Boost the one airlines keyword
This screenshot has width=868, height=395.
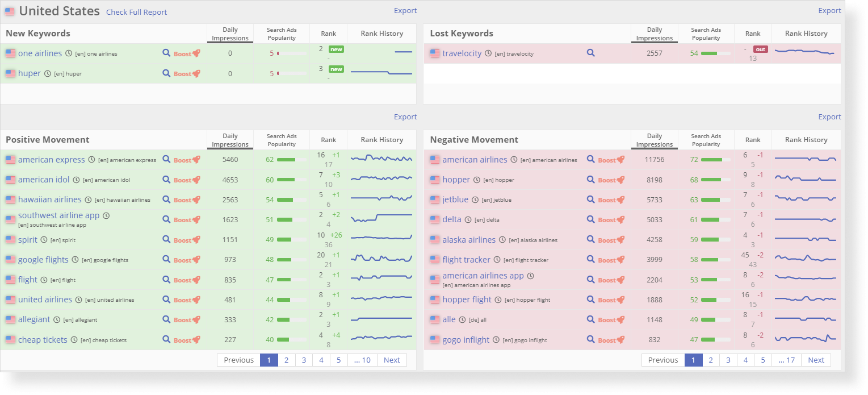pos(187,54)
